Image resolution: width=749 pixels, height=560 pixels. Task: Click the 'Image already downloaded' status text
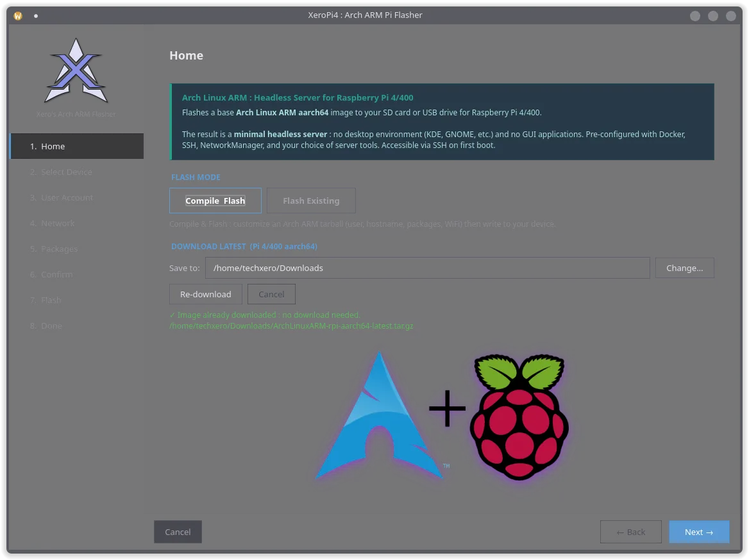point(265,315)
